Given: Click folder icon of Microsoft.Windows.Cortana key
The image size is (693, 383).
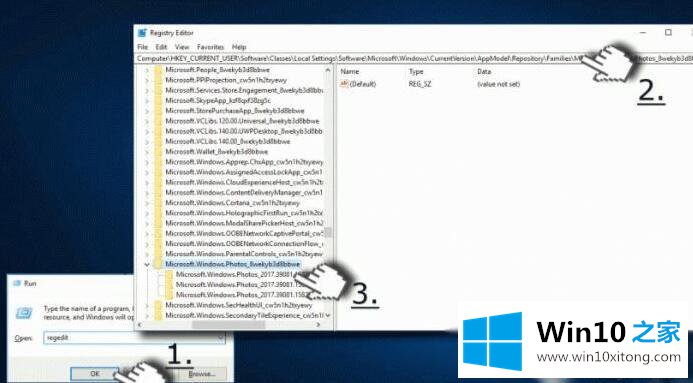Looking at the screenshot, I should pyautogui.click(x=159, y=203).
